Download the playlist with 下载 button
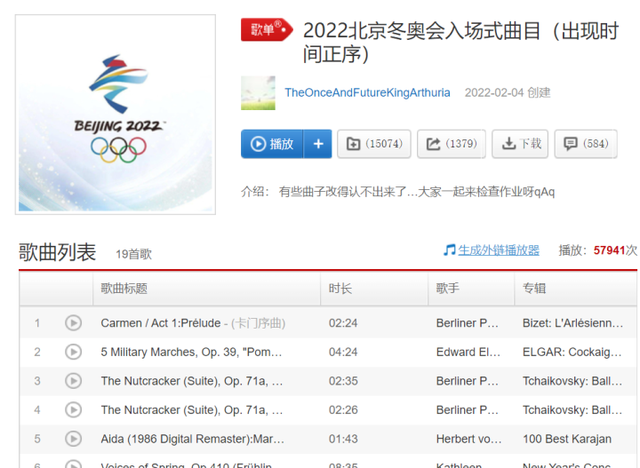This screenshot has width=640, height=468. [x=520, y=144]
